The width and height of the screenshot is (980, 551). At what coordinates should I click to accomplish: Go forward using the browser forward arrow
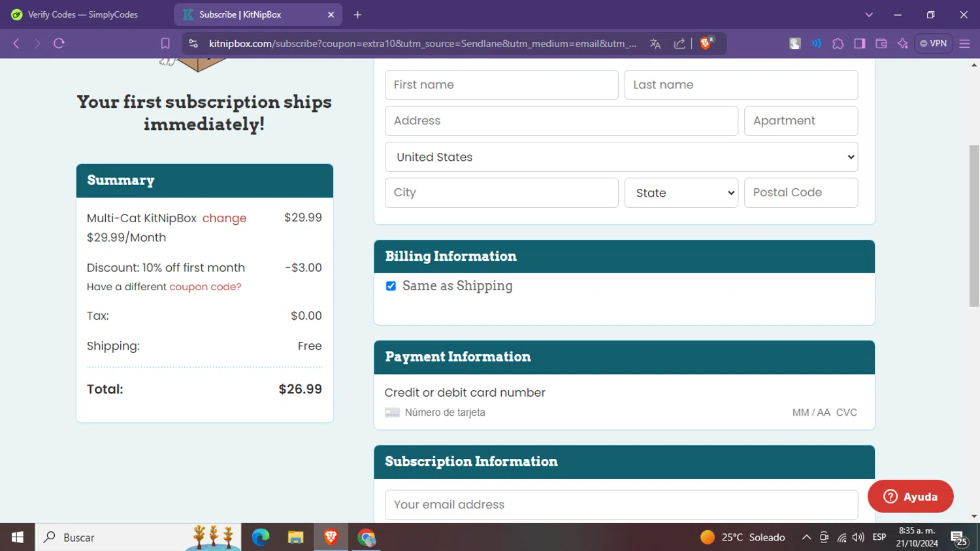(37, 43)
